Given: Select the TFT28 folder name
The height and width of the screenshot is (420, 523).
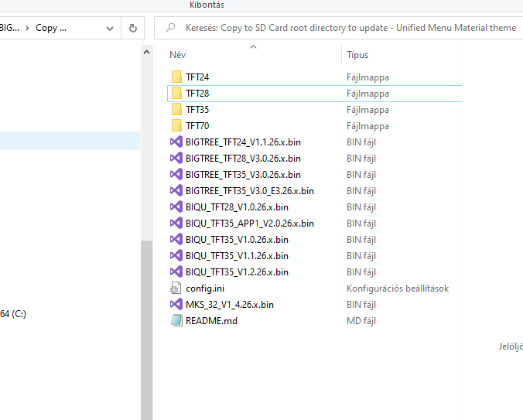Looking at the screenshot, I should pyautogui.click(x=197, y=94).
